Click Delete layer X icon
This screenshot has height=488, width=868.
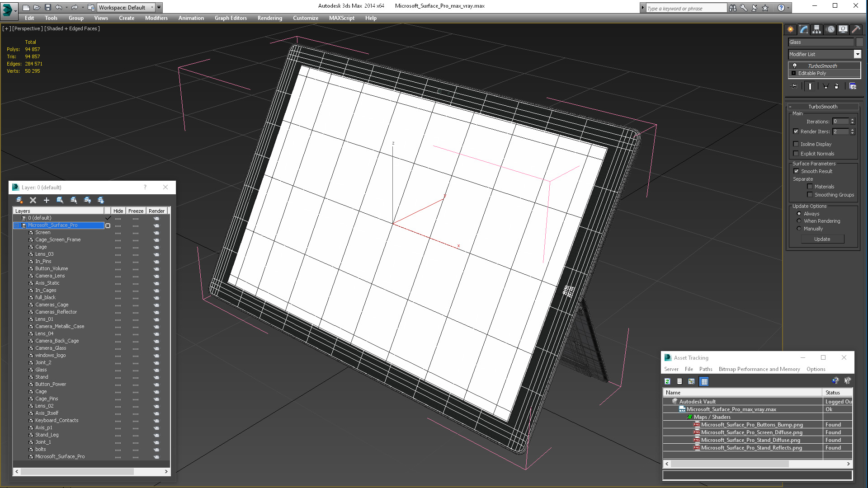click(x=33, y=200)
